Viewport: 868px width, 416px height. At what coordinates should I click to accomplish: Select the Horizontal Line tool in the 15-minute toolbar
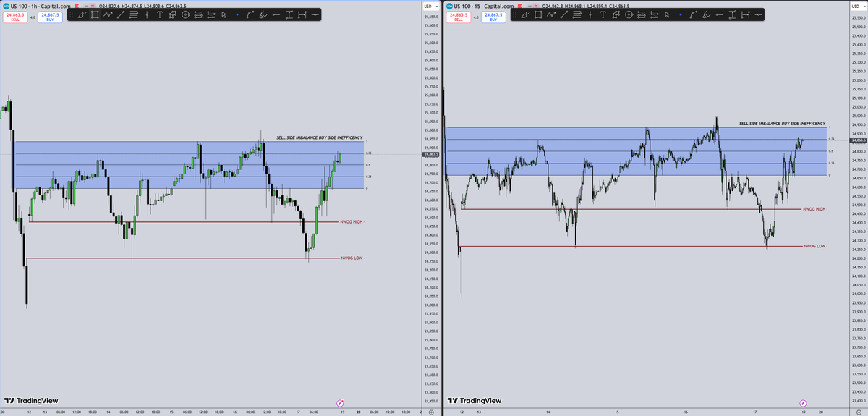tap(759, 14)
